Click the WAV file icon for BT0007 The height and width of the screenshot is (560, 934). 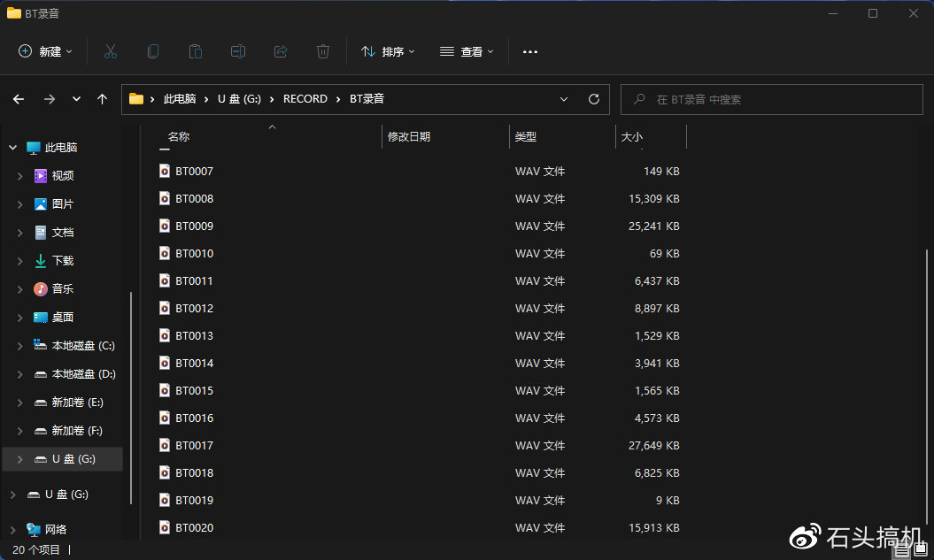pos(165,171)
